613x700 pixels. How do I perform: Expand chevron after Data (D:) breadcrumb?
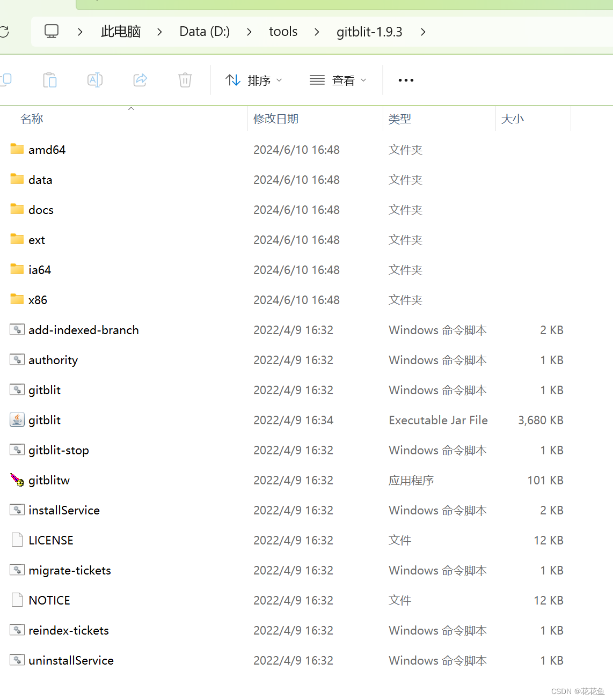[249, 32]
